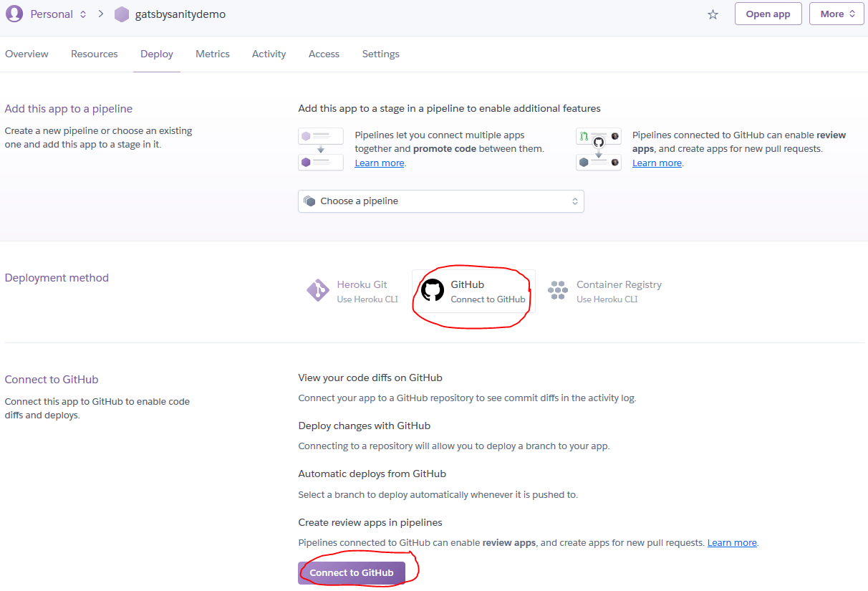This screenshot has height=591, width=868.
Task: Click Automatic deploys from GitHub heading
Action: (x=372, y=474)
